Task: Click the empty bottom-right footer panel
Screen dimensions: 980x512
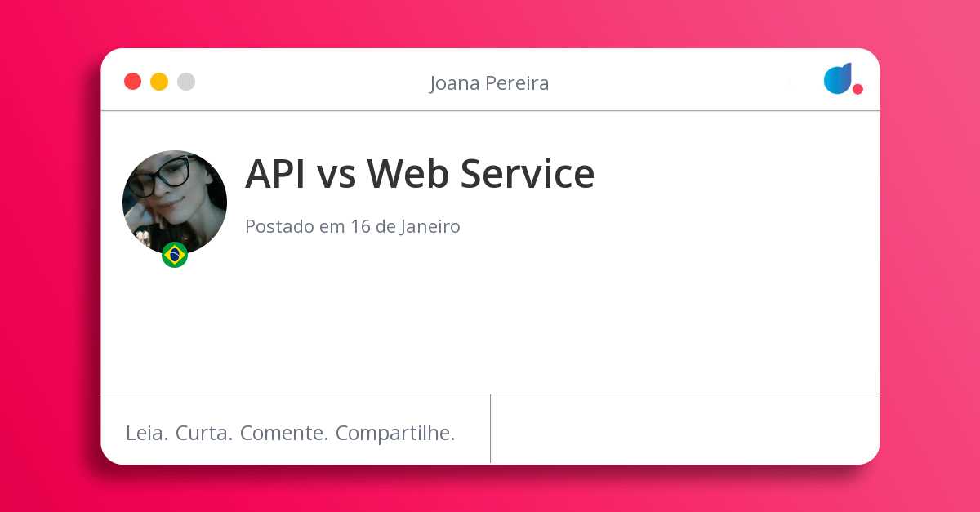Action: click(x=684, y=430)
